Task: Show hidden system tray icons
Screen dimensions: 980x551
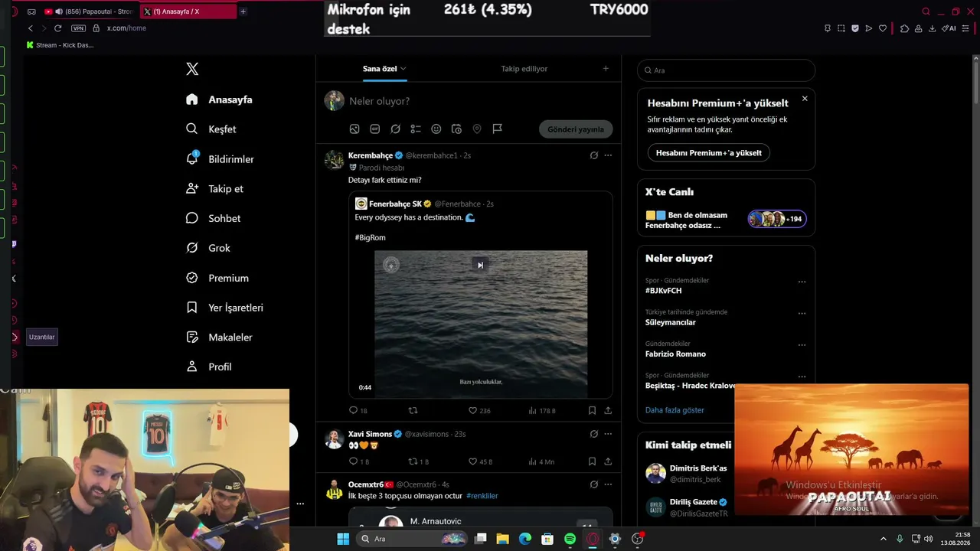Action: (x=883, y=539)
